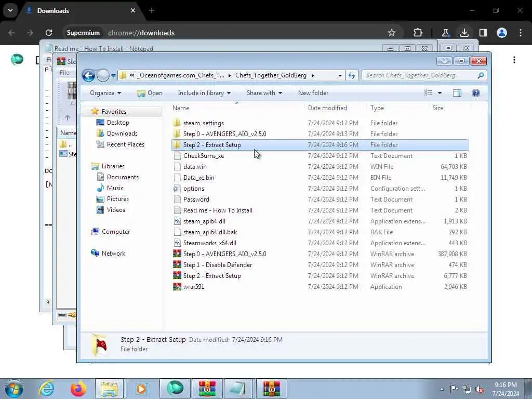The image size is (532, 399).
Task: Select Step 2 - Extract Setup WinRAR archive
Action: tap(212, 276)
